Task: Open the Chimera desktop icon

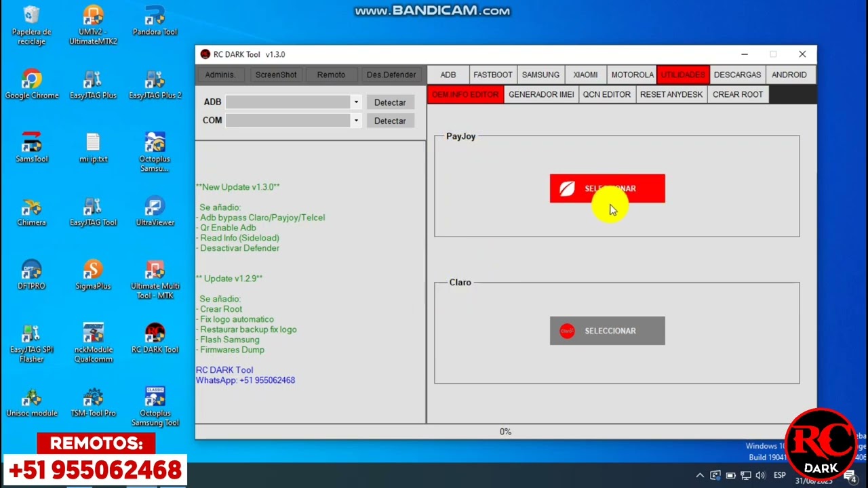Action: (31, 211)
